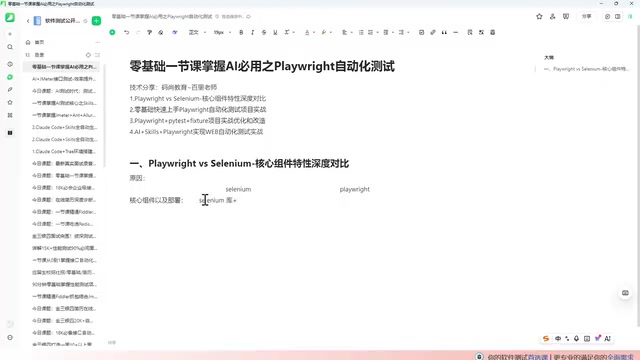
Task: Toggle strikethrough formatting
Action: coord(264,32)
